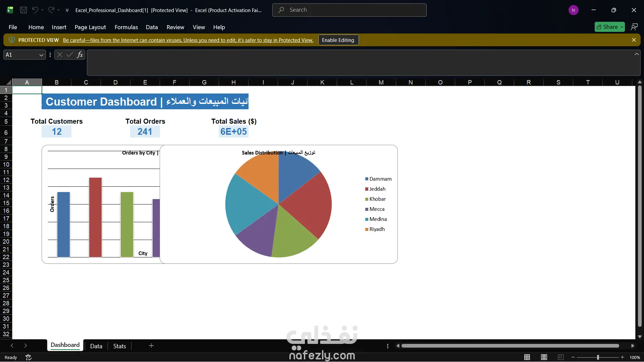Open Customize Quick Access Toolbar dropdown
Image resolution: width=644 pixels, height=362 pixels.
[x=67, y=10]
